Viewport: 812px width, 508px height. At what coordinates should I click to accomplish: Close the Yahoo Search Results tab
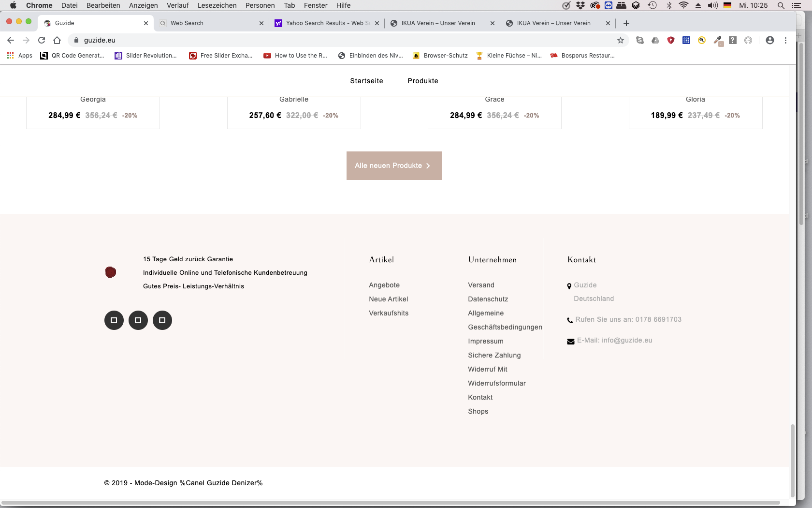(x=377, y=23)
